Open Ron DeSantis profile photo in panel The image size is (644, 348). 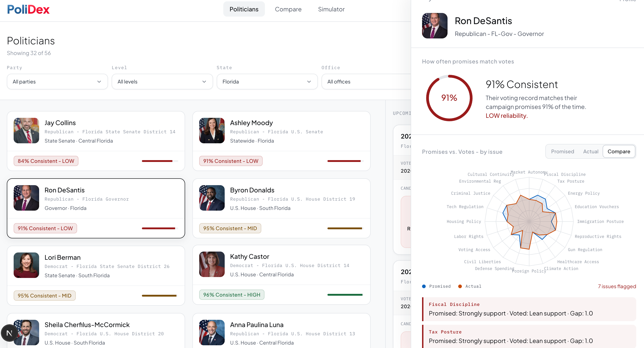coord(435,26)
